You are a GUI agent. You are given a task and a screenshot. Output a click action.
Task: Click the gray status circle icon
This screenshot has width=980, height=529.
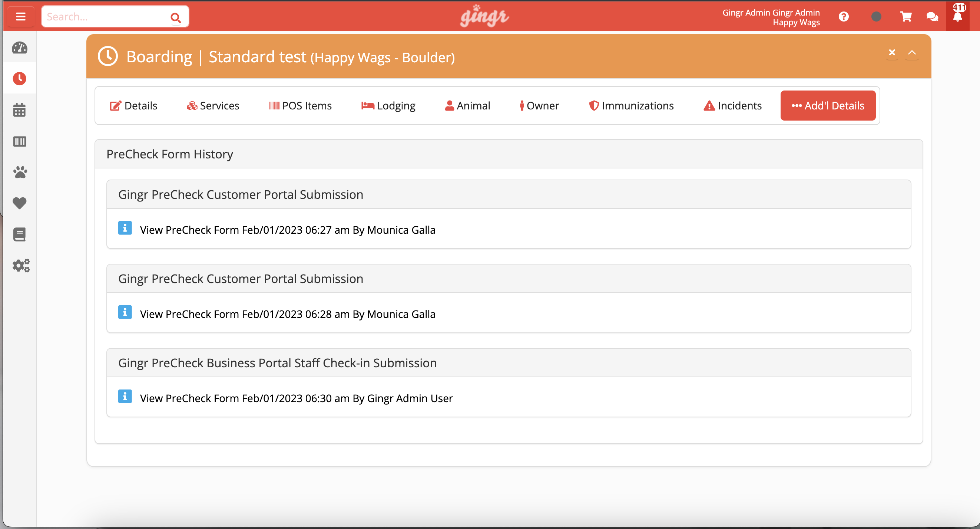point(876,17)
